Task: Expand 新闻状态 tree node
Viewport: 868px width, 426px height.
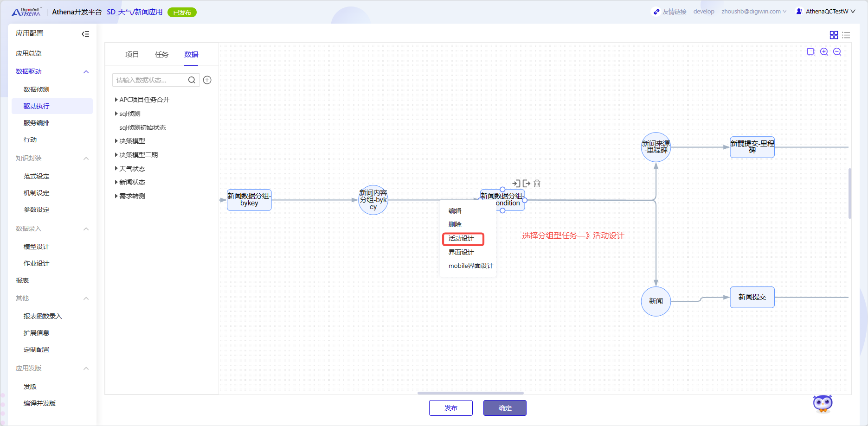Action: click(x=116, y=182)
